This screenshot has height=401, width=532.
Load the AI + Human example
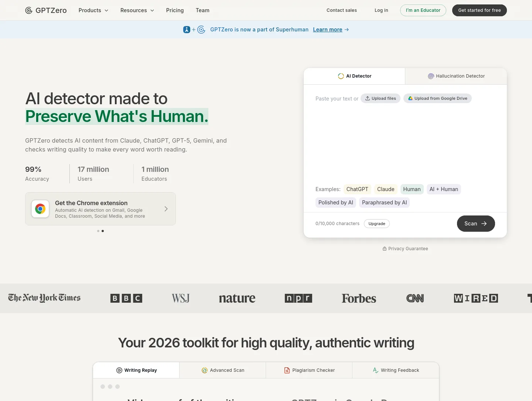(x=444, y=189)
